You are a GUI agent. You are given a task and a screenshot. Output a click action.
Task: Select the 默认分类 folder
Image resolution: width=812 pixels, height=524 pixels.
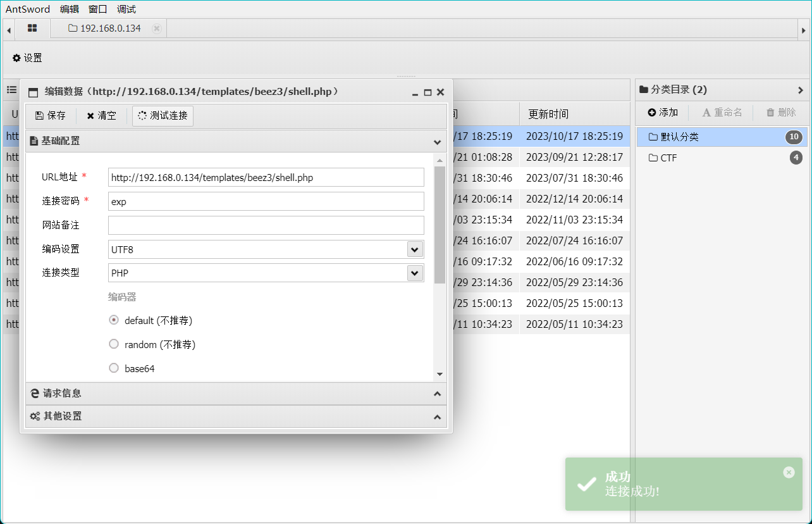[722, 137]
